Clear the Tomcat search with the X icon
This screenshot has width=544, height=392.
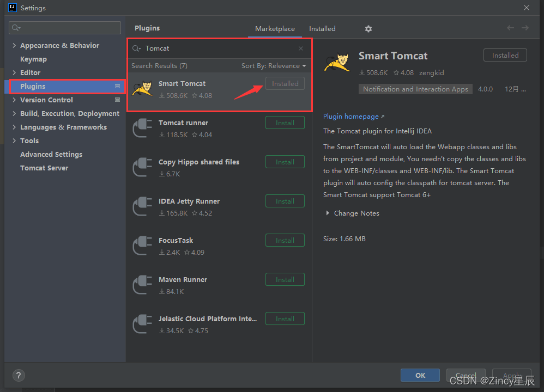pyautogui.click(x=301, y=48)
